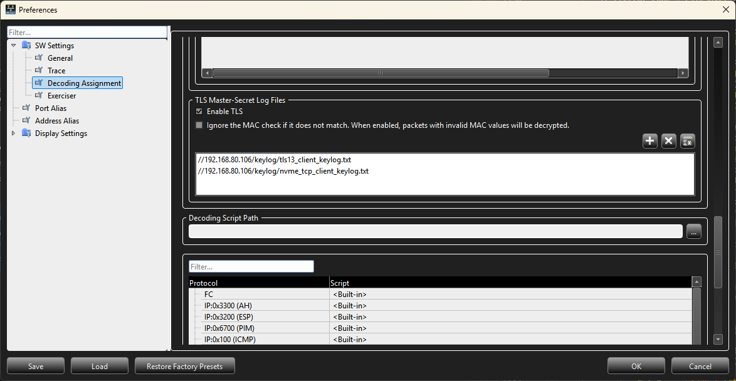Select the IP:0x3200 (ESP) protocol row

point(440,317)
